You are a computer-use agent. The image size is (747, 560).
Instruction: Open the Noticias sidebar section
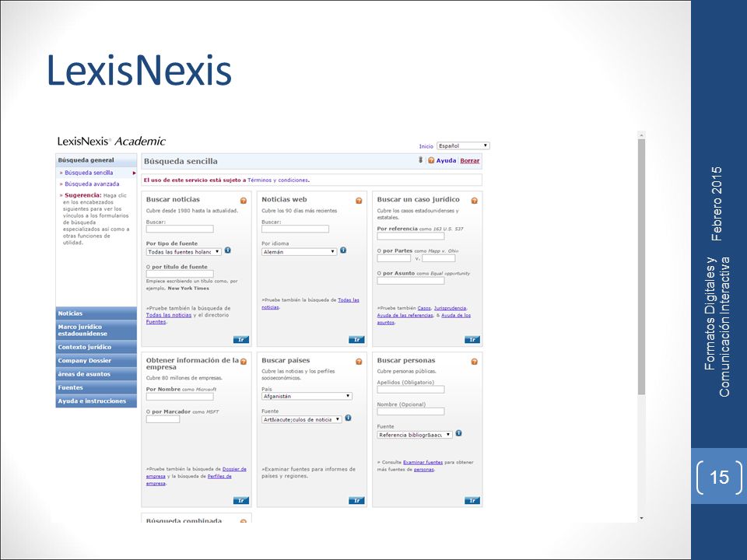pyautogui.click(x=96, y=313)
